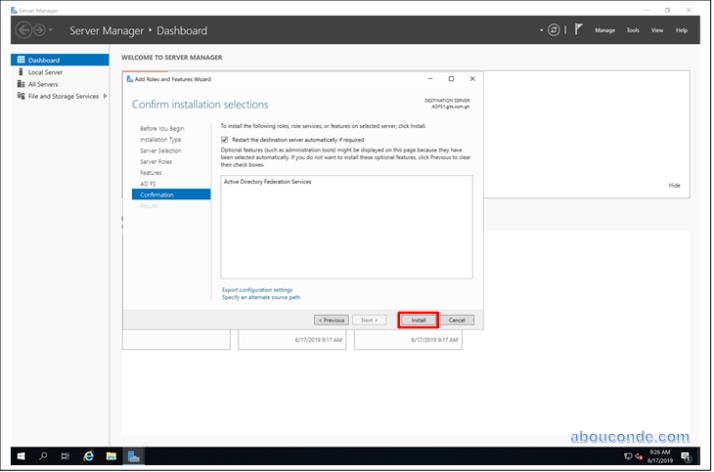Expand File and Storage Services arrow

105,96
